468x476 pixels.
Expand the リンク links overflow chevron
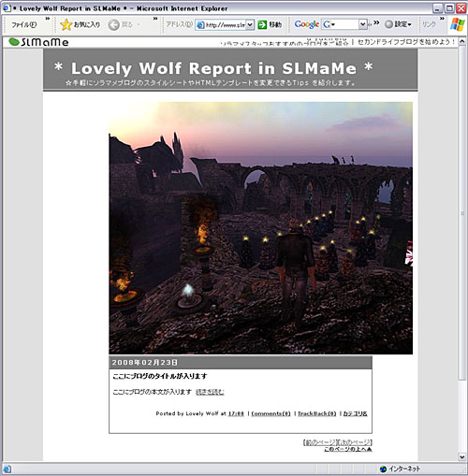coord(442,19)
